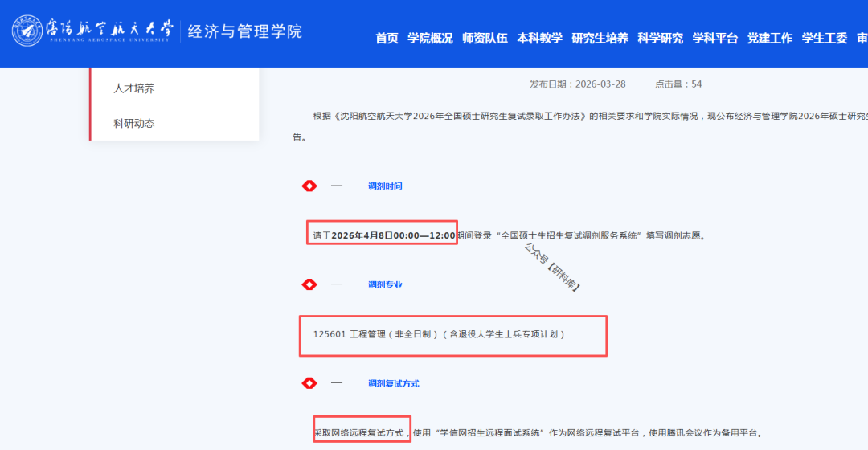
Task: Select 党建工作 in the top menu
Action: pos(769,38)
